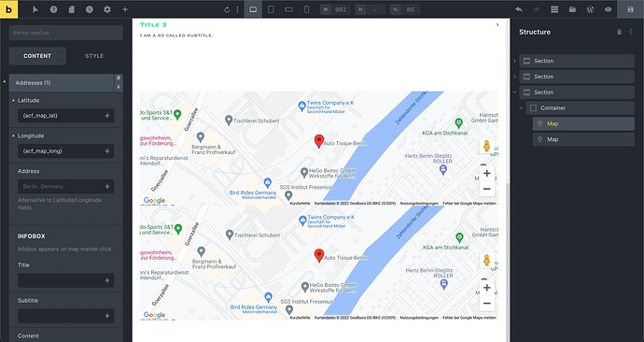This screenshot has height=342, width=644.
Task: Collapse the Container tree item
Action: tap(521, 108)
